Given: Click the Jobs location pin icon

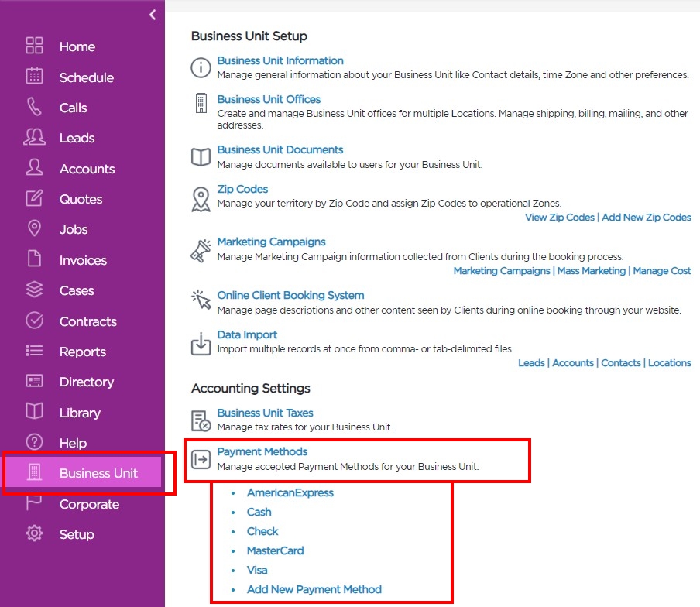Looking at the screenshot, I should pos(34,228).
